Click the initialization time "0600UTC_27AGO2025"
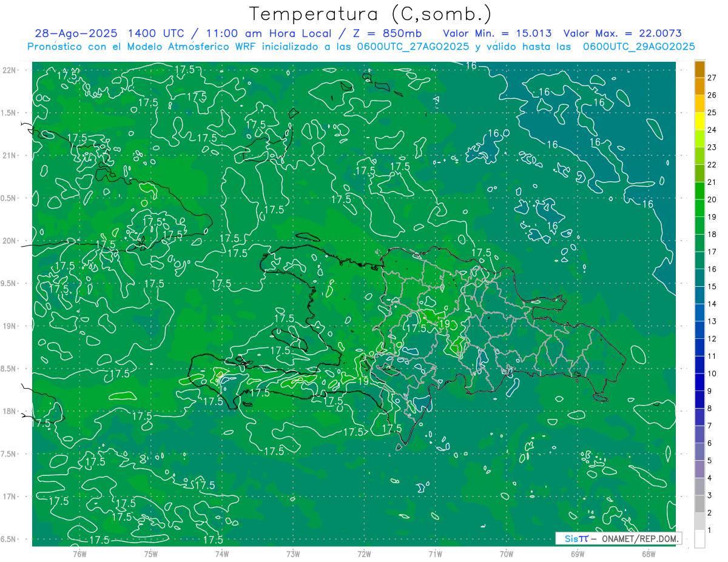 pos(412,47)
